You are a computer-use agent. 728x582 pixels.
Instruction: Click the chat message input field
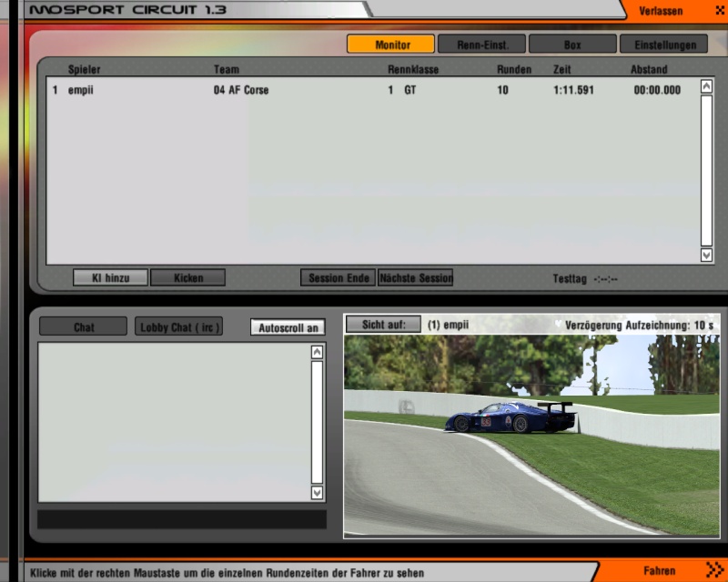181,519
